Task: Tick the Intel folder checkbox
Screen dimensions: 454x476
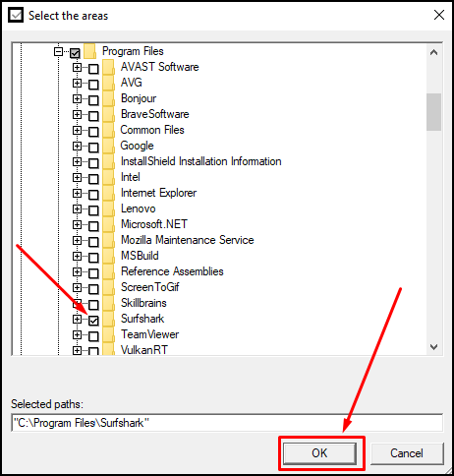Action: (x=93, y=179)
